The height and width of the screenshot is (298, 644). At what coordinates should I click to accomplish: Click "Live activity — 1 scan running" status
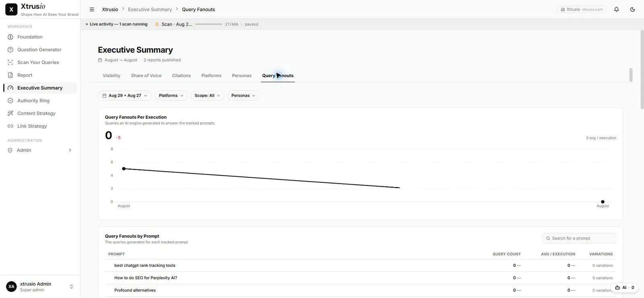[x=117, y=24]
